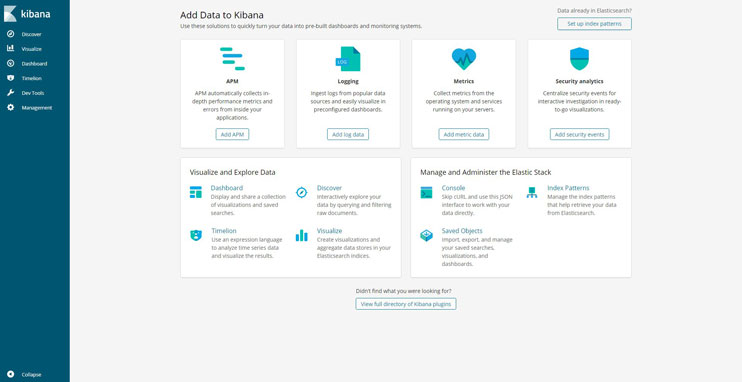This screenshot has height=382, width=742.
Task: Click the APM card title text
Action: point(232,81)
